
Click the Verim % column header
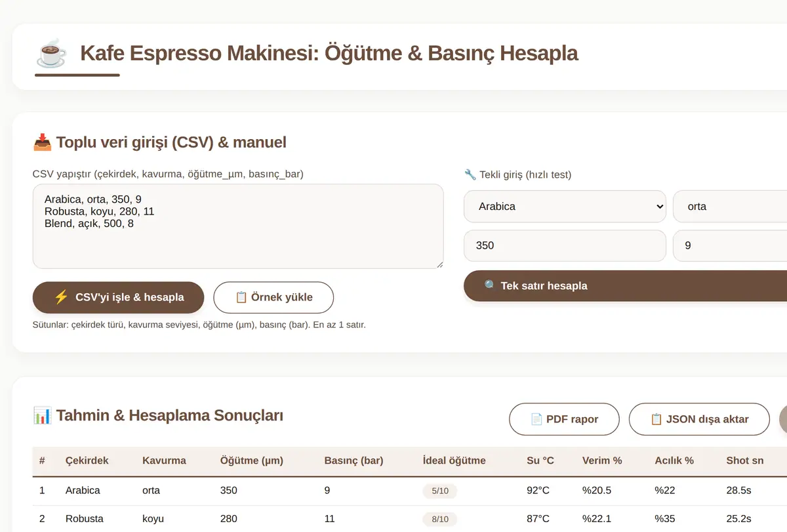602,460
